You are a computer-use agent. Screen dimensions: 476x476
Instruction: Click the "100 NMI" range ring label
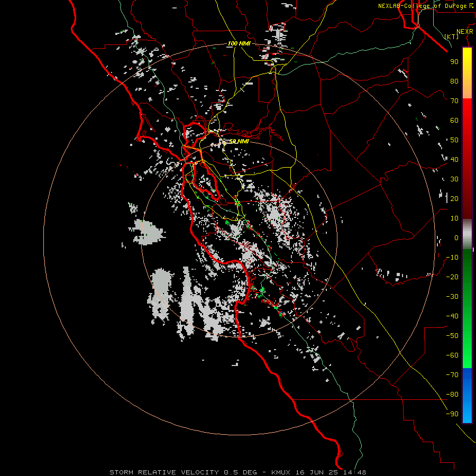tap(239, 44)
